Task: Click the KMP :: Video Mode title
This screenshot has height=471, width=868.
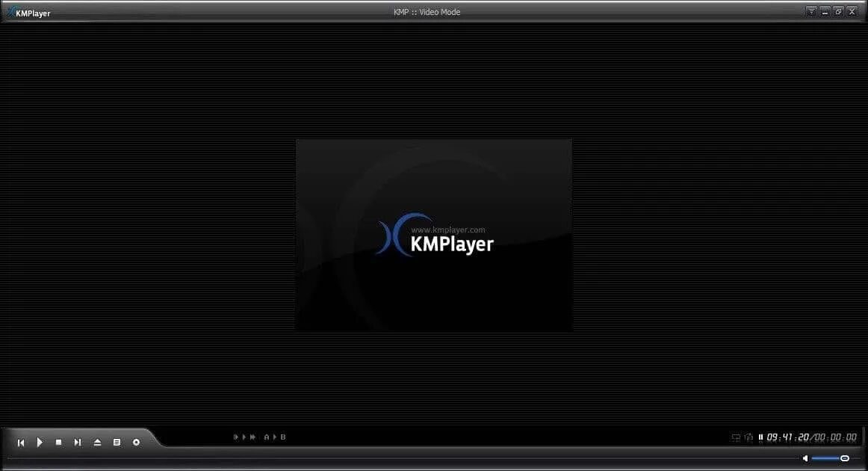Action: (427, 12)
